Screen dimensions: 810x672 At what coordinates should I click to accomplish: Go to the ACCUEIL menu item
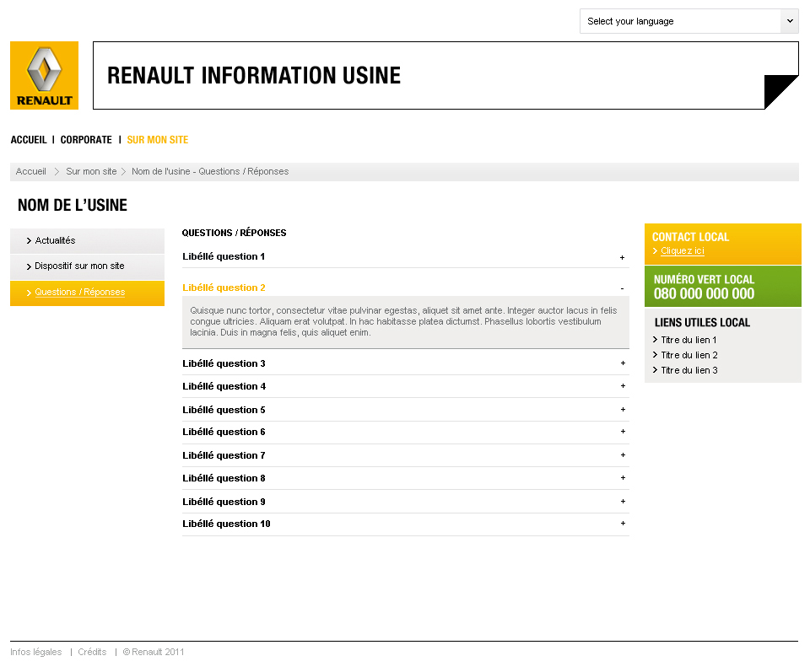pyautogui.click(x=29, y=140)
